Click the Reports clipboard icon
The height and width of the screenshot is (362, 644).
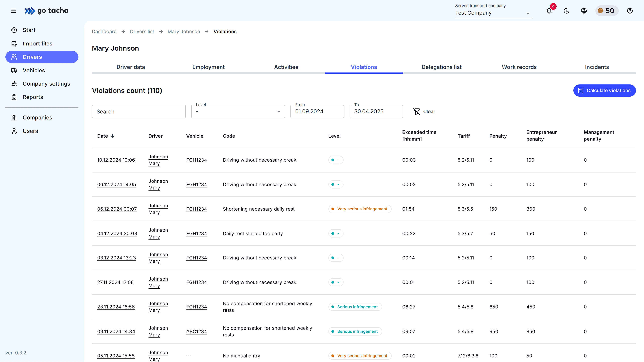[14, 97]
